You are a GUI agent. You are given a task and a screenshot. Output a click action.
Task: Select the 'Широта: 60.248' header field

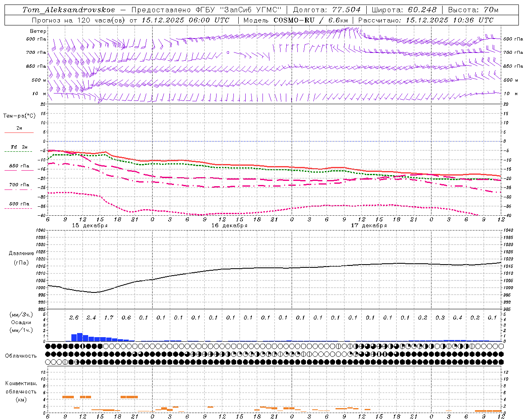click(404, 10)
